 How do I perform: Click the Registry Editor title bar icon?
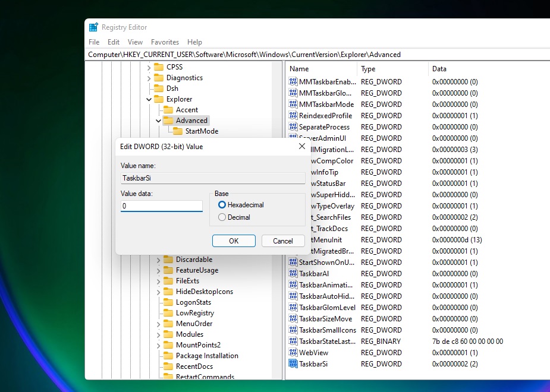click(93, 27)
